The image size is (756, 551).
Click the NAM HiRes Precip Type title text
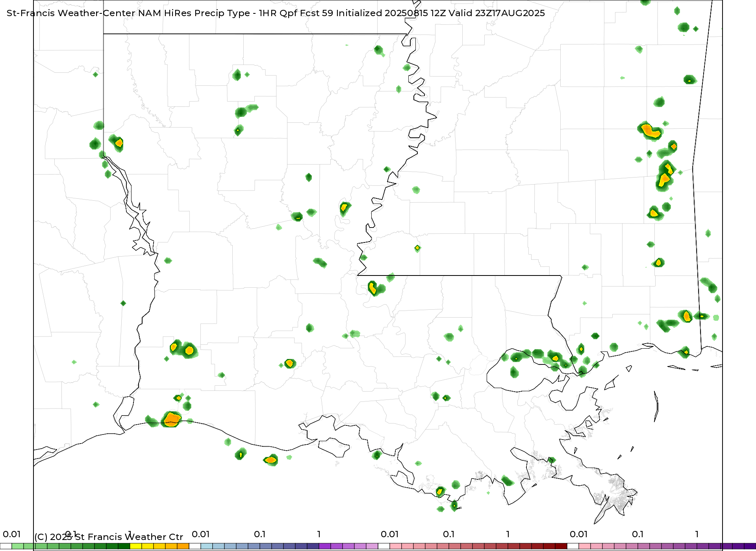point(276,13)
